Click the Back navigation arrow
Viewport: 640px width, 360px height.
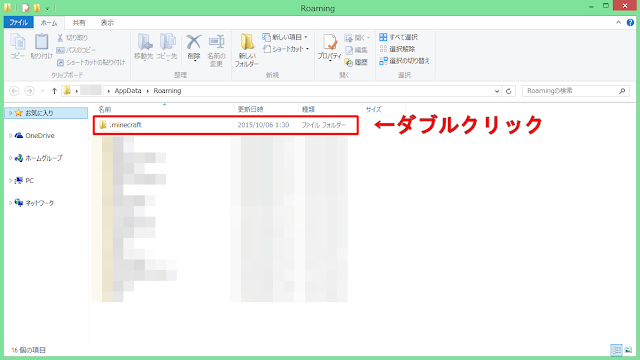coord(14,91)
